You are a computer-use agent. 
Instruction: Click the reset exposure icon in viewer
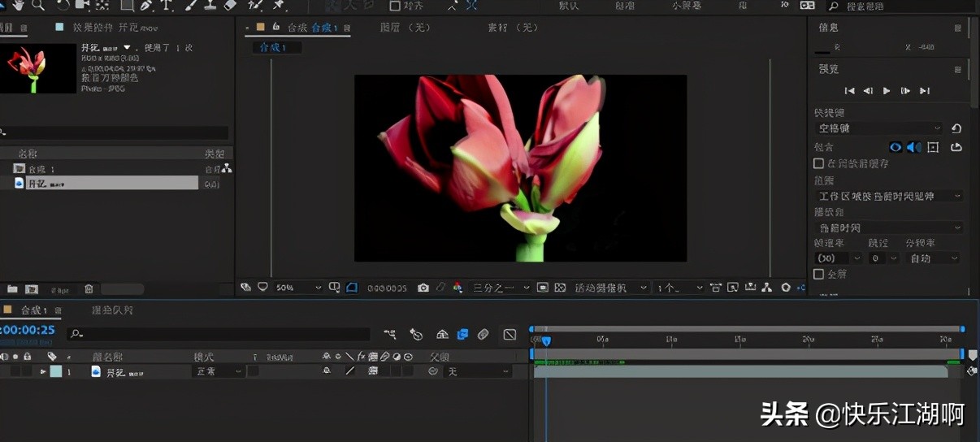[786, 288]
